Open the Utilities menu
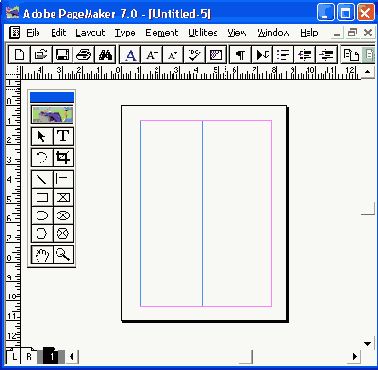The image size is (378, 370). pyautogui.click(x=203, y=33)
